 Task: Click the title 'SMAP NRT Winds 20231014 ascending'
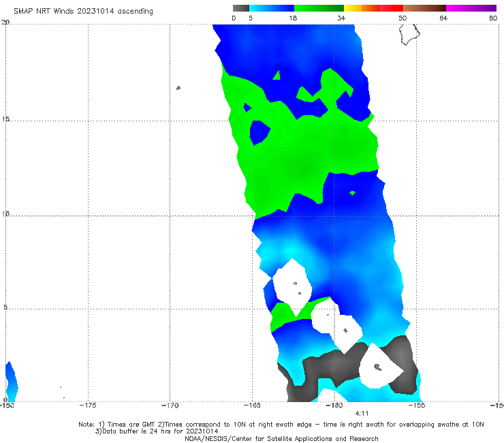click(83, 11)
